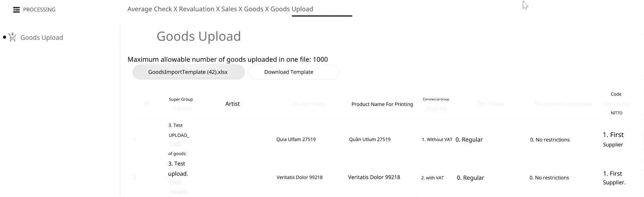The width and height of the screenshot is (644, 197).
Task: Select the Quia Ulfam 27519 cell
Action: click(296, 140)
